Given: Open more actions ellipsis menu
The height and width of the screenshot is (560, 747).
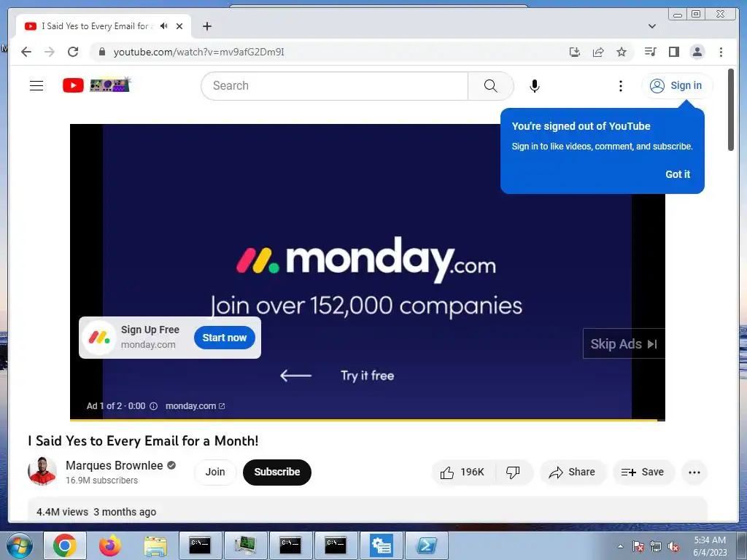Looking at the screenshot, I should click(x=694, y=472).
